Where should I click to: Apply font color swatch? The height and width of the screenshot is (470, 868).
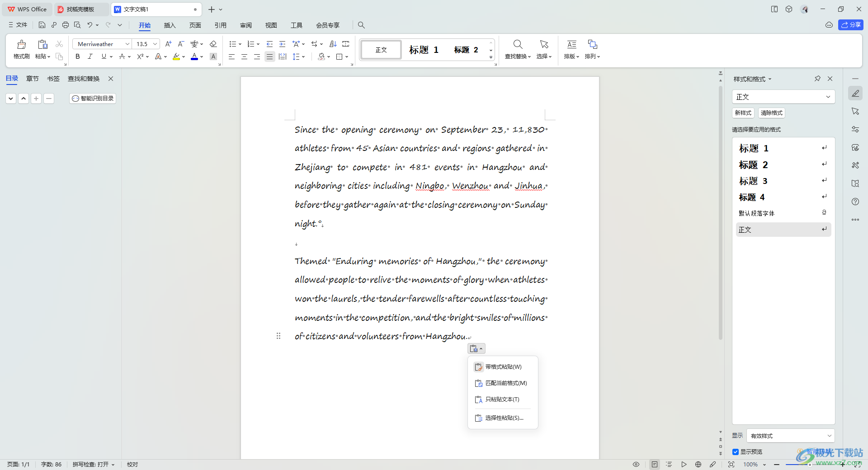click(194, 56)
